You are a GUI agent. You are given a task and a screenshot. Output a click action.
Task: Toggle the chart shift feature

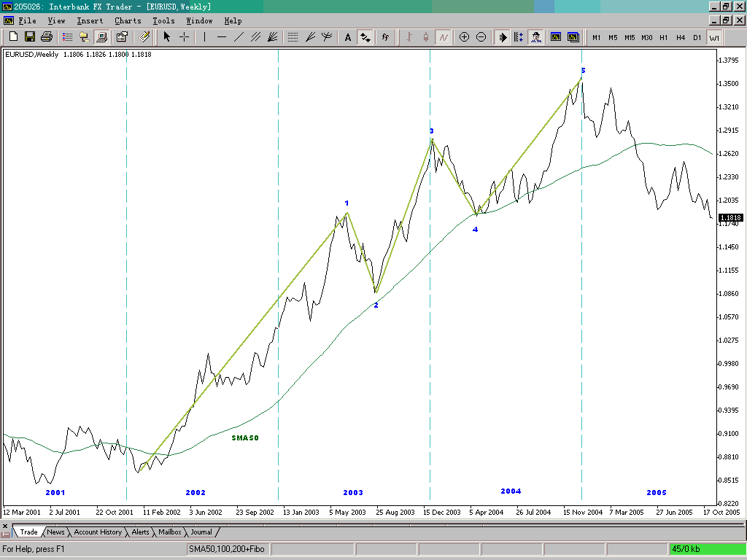tap(520, 37)
